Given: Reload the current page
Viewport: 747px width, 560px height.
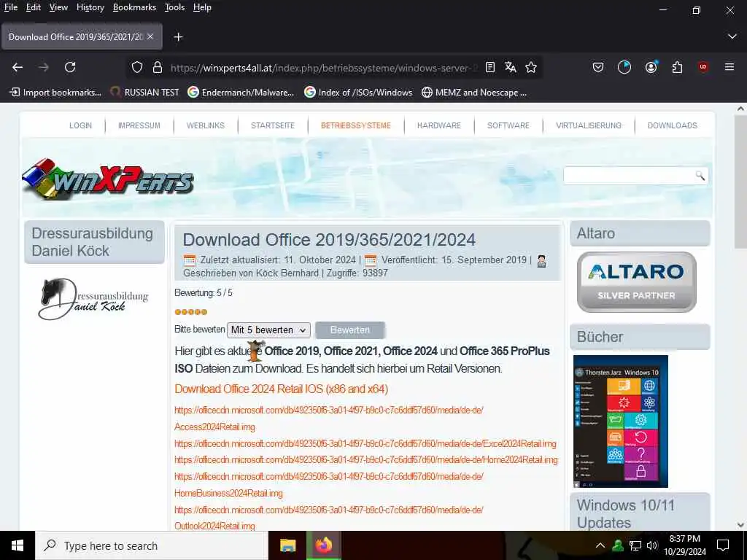Looking at the screenshot, I should point(70,67).
